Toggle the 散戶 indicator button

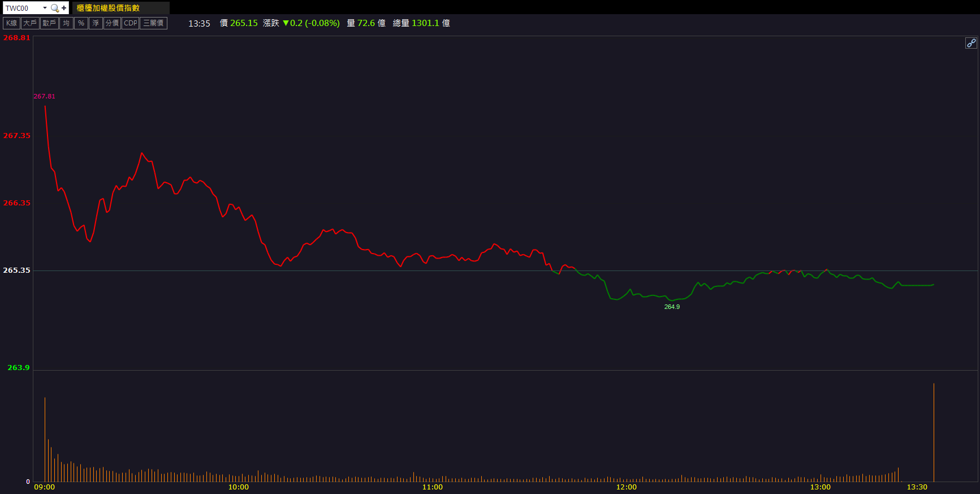pyautogui.click(x=49, y=23)
